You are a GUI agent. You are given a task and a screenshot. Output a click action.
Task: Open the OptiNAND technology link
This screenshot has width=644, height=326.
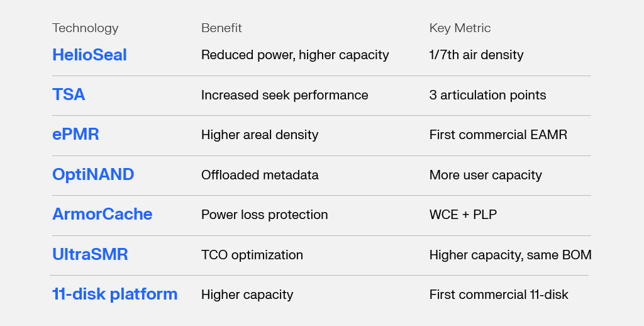click(x=93, y=174)
